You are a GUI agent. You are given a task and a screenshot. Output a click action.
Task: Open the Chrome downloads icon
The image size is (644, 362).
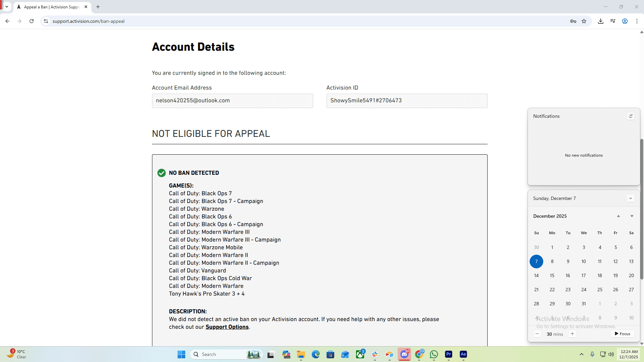tap(601, 21)
